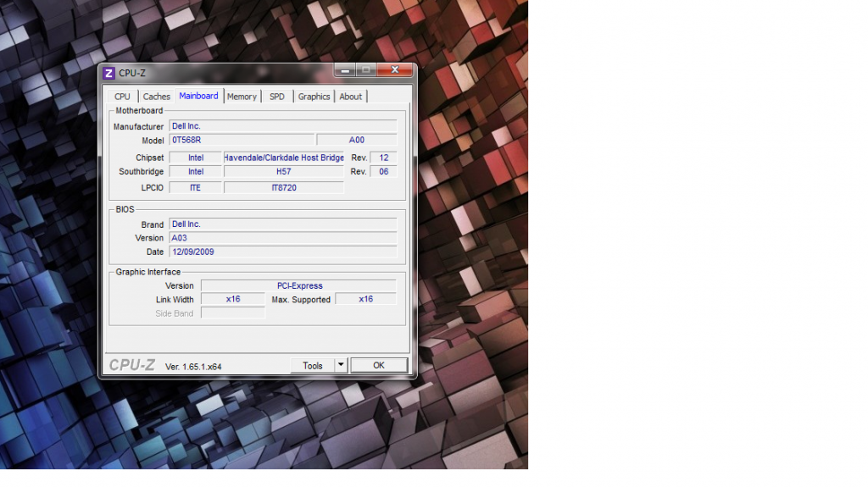
Task: Click the Southbridge H57 field
Action: [284, 172]
